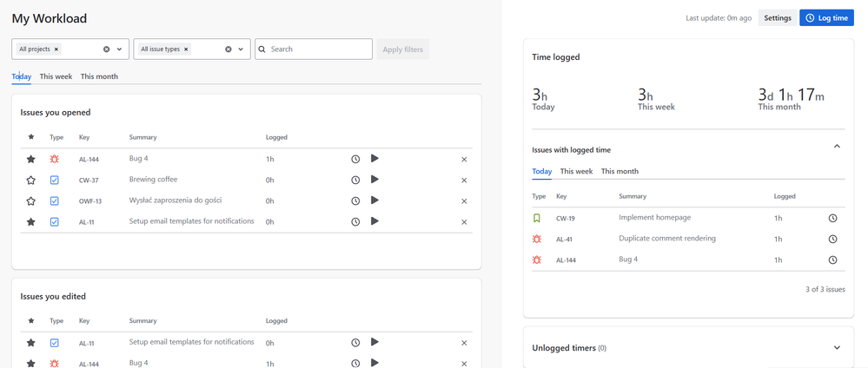Open Wysłać zaproszenia do gości issue
Screen dimensions: 868x368
[176, 200]
